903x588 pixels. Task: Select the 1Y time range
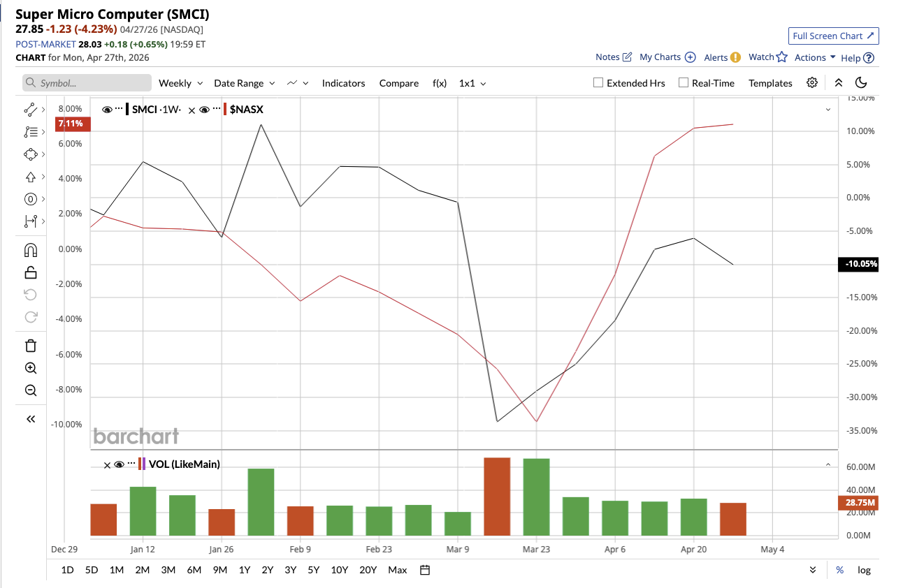[x=244, y=570]
